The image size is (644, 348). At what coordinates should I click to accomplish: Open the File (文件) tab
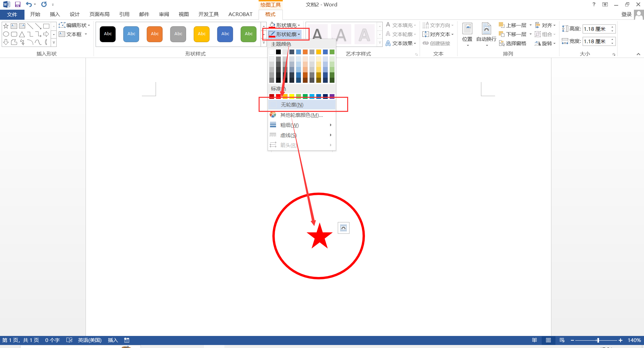[12, 14]
